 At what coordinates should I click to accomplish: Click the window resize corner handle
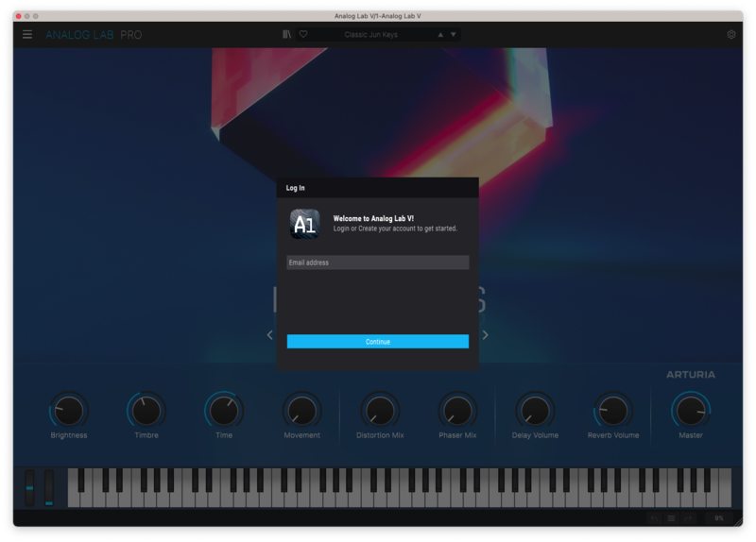point(738,521)
